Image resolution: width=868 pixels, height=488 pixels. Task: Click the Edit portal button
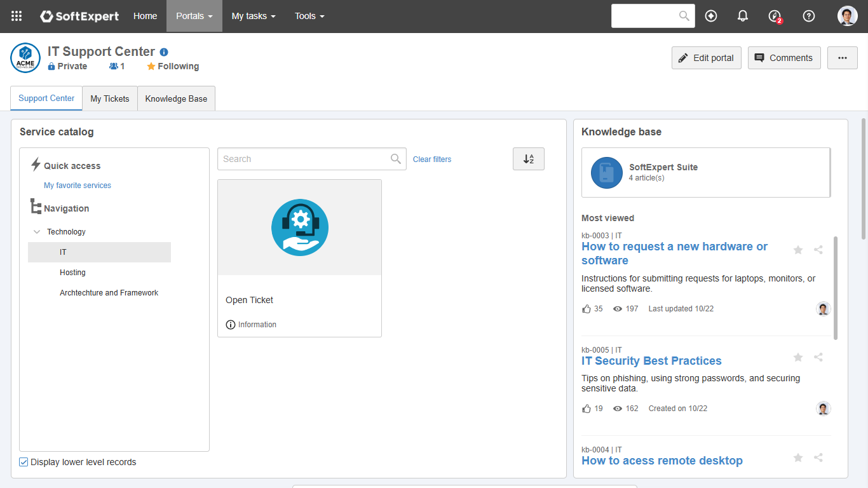[x=707, y=58]
